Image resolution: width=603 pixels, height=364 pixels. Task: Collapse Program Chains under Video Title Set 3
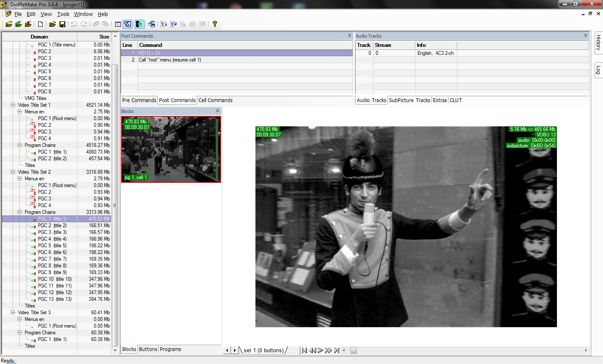tap(20, 333)
